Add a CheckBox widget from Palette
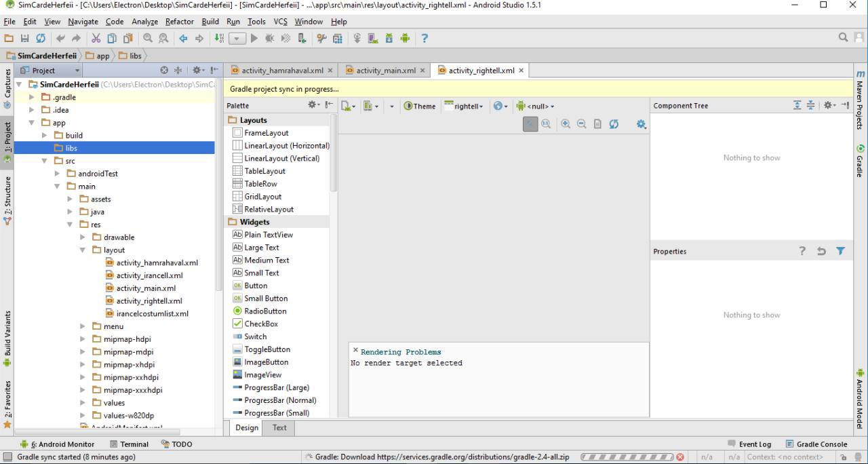Viewport: 868px width, 464px height. point(261,324)
